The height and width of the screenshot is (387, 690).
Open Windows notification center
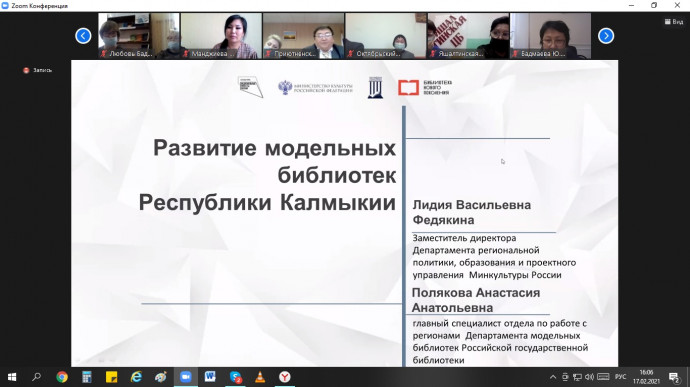674,377
